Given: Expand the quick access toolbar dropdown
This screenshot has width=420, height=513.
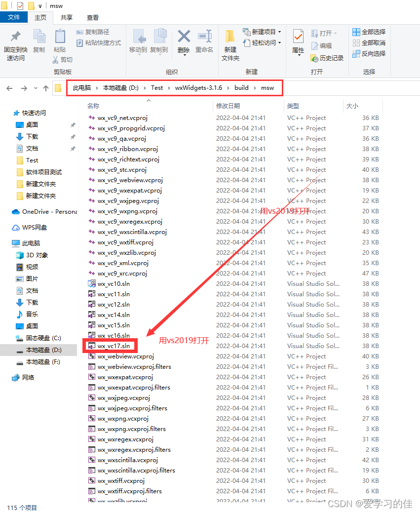Looking at the screenshot, I should click(40, 6).
